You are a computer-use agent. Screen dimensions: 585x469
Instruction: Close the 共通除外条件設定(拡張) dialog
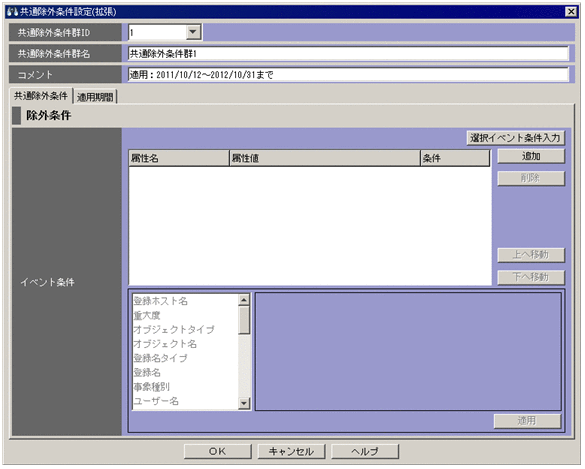point(571,12)
